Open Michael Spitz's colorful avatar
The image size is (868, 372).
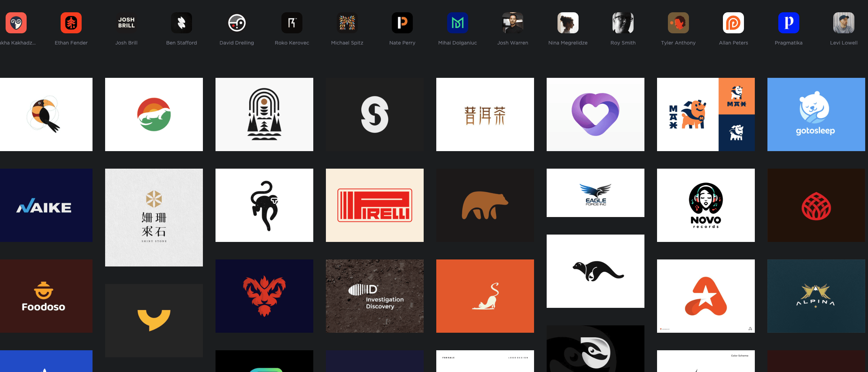click(347, 23)
